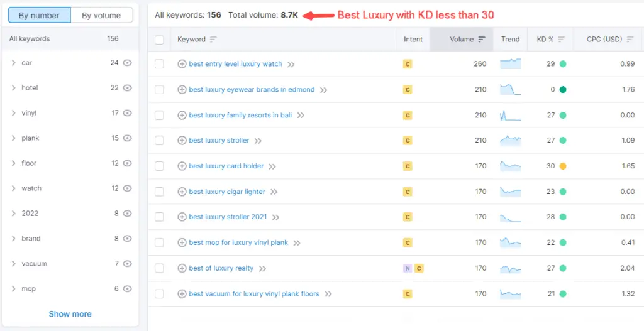Toggle eye icon for the 'hotel' group
The image size is (644, 331).
coord(127,88)
